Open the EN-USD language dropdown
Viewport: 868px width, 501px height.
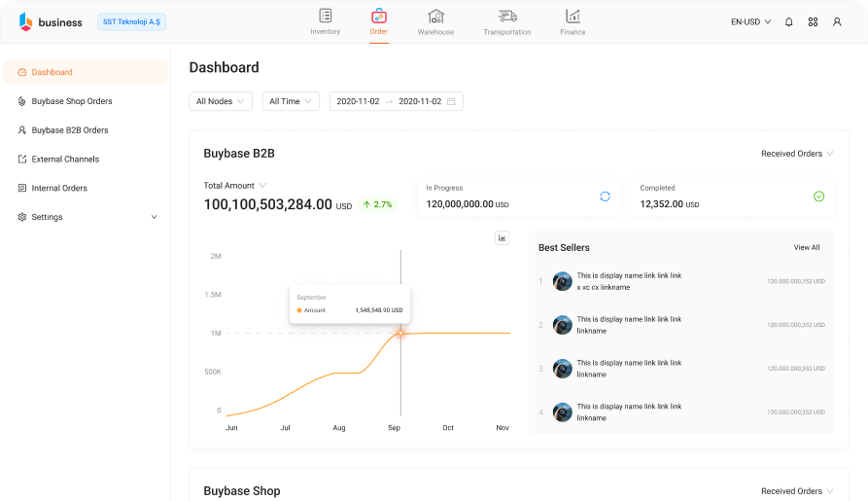750,21
